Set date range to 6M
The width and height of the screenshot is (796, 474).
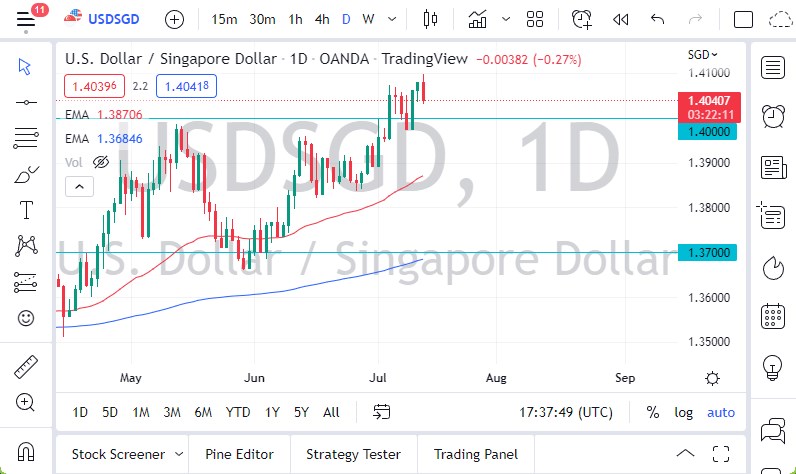203,412
